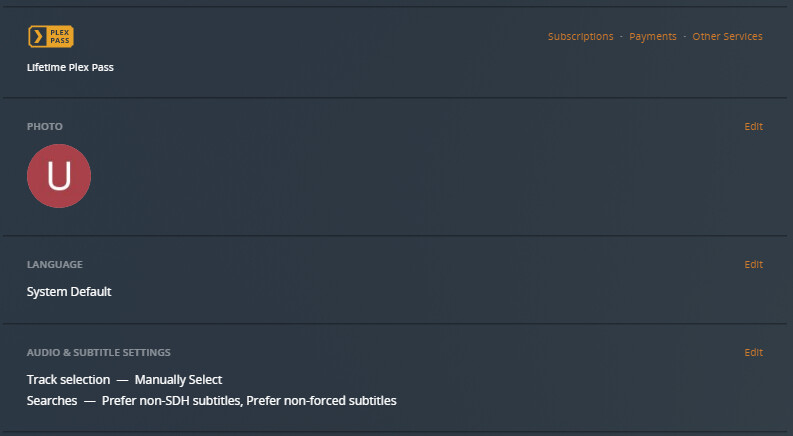Open the Subscriptions link
Viewport: 793px width, 436px height.
point(580,37)
